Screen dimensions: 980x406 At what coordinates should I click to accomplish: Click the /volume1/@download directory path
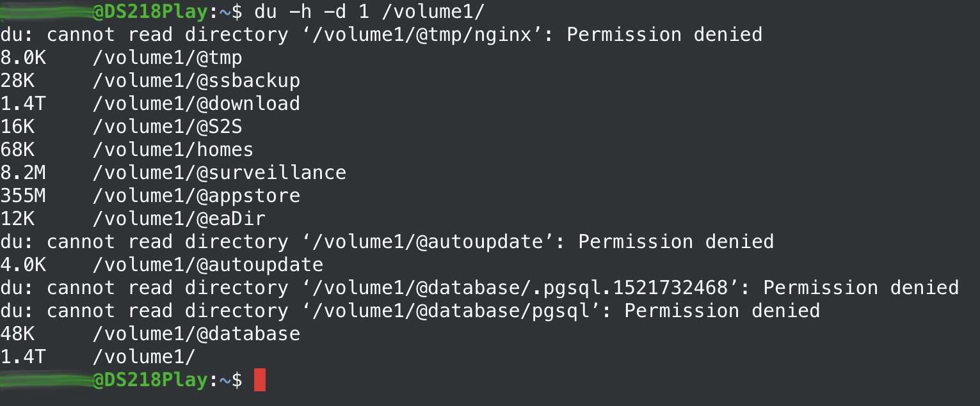pyautogui.click(x=196, y=104)
